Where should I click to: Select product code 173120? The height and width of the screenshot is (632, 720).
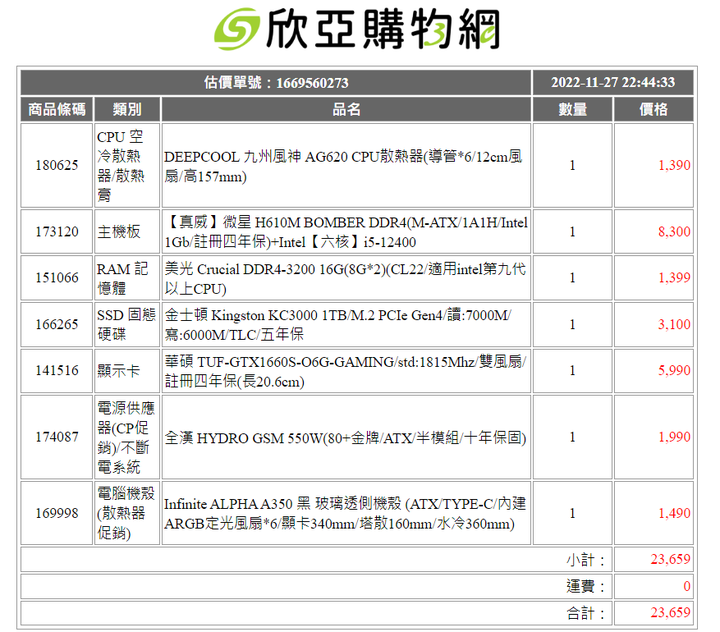[57, 231]
